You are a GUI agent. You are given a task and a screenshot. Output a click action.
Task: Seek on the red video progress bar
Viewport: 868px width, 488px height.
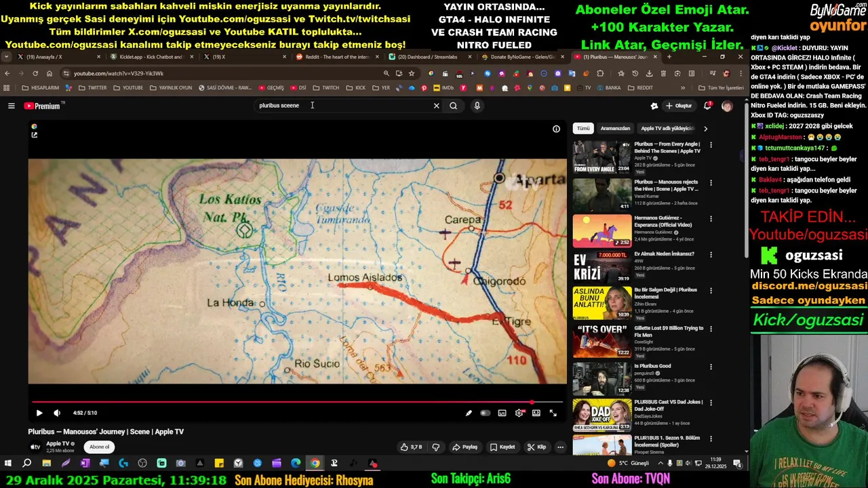(x=296, y=402)
